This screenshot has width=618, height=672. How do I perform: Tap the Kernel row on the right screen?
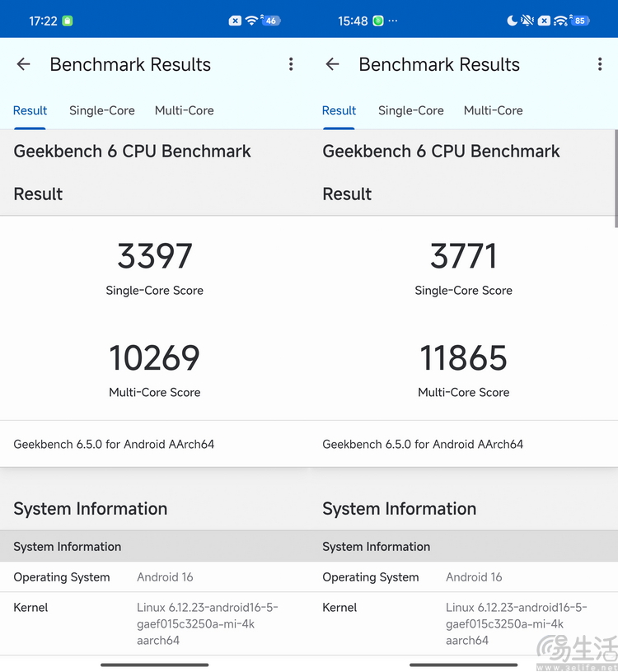463,623
